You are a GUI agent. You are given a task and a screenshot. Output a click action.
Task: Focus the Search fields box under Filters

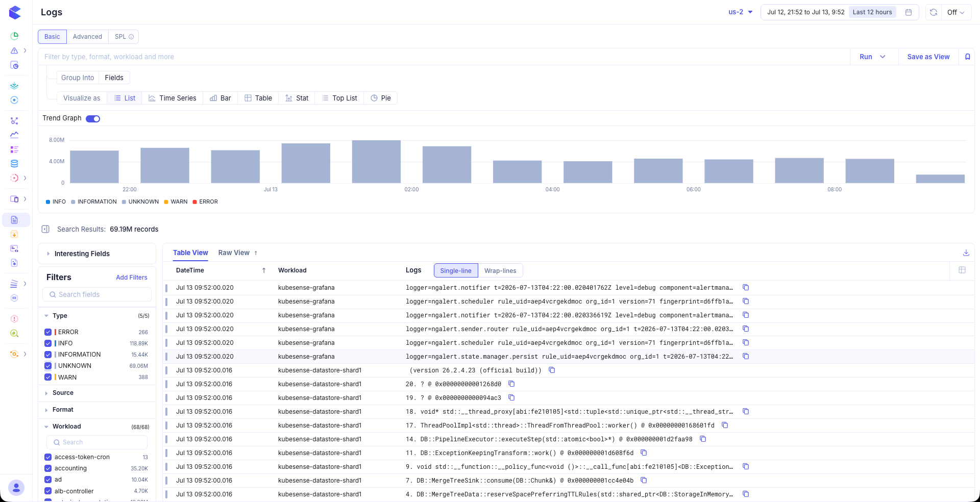pyautogui.click(x=97, y=294)
